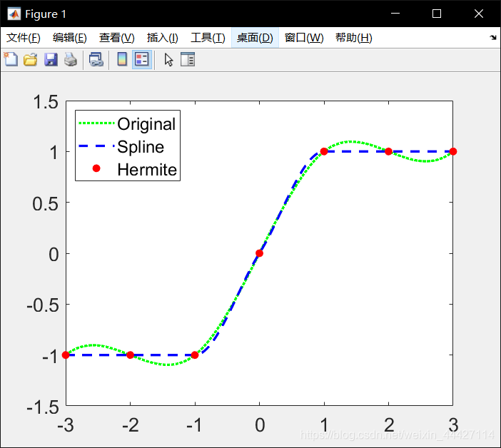Click the MATLAB logo in title bar
Screen dimensions: 501x448
14,14
